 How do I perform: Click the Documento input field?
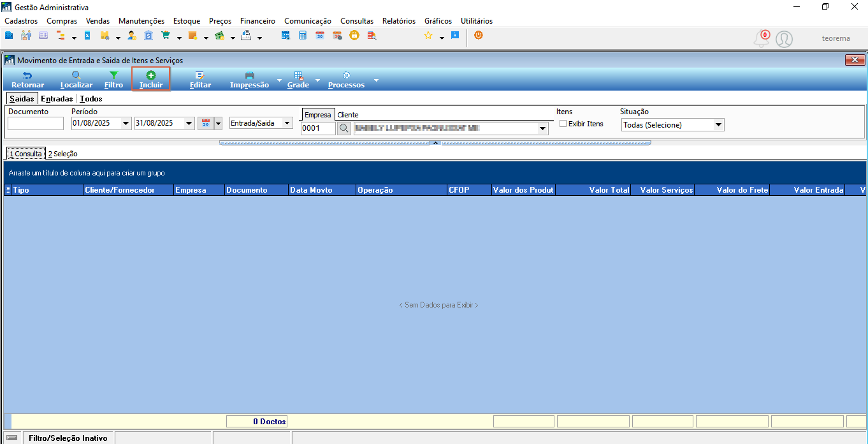tap(36, 123)
